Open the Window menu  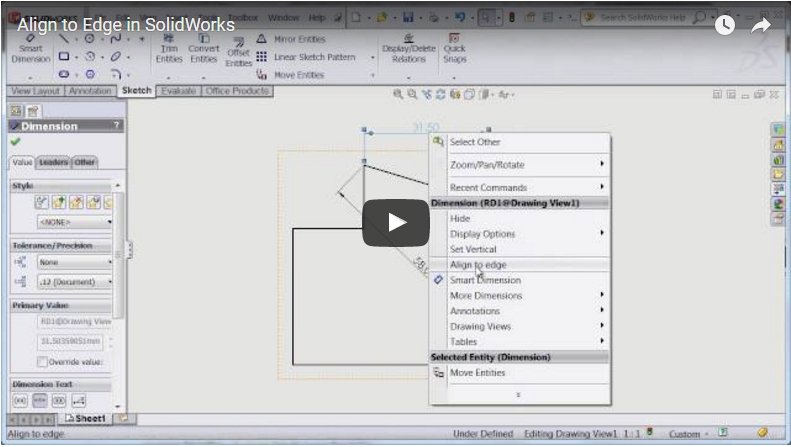pos(284,18)
